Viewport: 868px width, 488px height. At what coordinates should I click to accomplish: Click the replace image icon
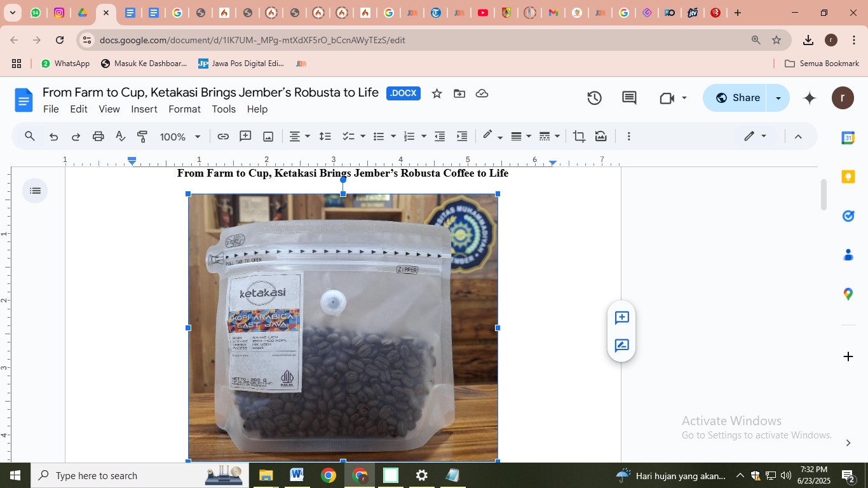click(x=601, y=136)
